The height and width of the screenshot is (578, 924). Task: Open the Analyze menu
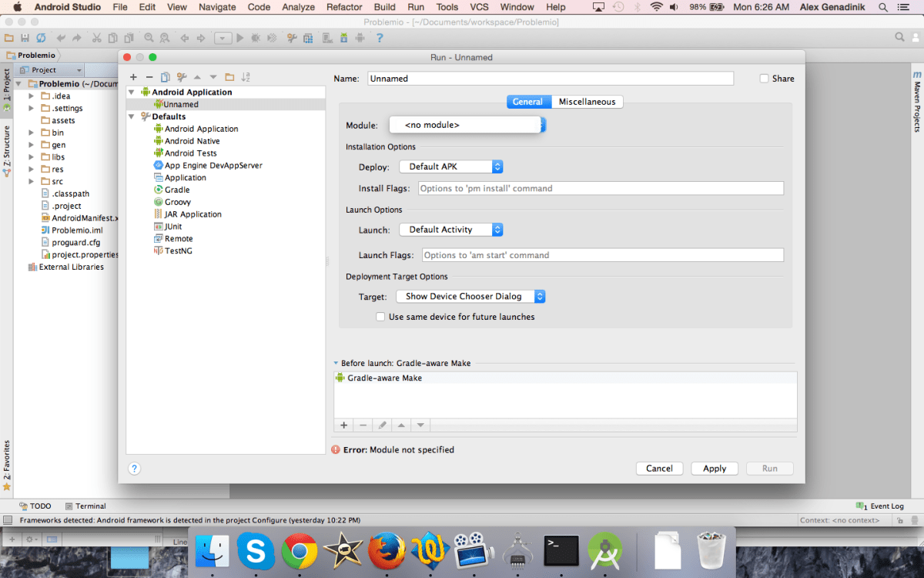coord(298,7)
